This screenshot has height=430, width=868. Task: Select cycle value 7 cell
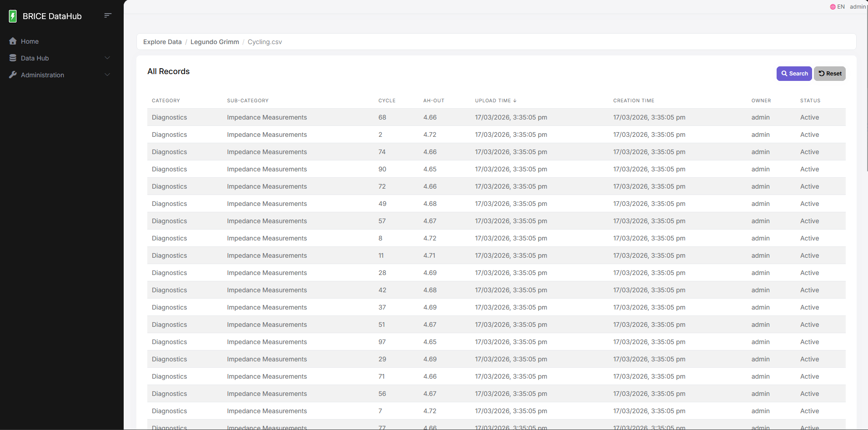coord(381,411)
